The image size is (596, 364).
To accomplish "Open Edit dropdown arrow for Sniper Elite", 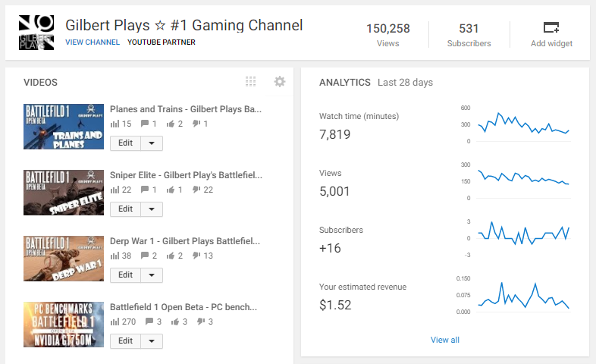I will [152, 209].
